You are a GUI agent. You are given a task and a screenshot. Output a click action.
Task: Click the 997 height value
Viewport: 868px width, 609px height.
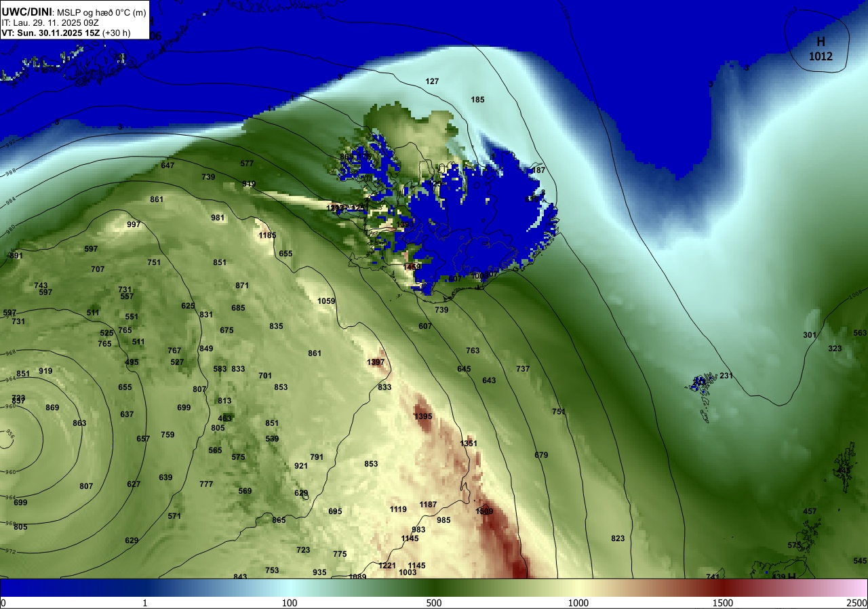click(134, 224)
